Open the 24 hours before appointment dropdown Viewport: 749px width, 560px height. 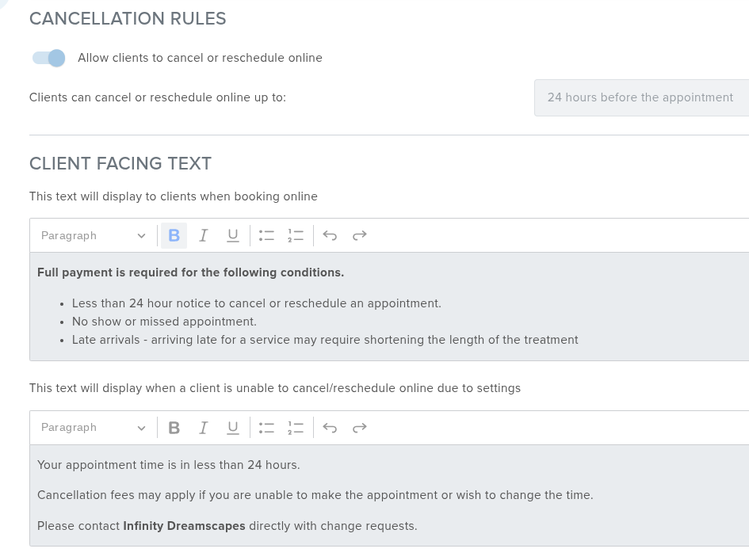coord(640,97)
